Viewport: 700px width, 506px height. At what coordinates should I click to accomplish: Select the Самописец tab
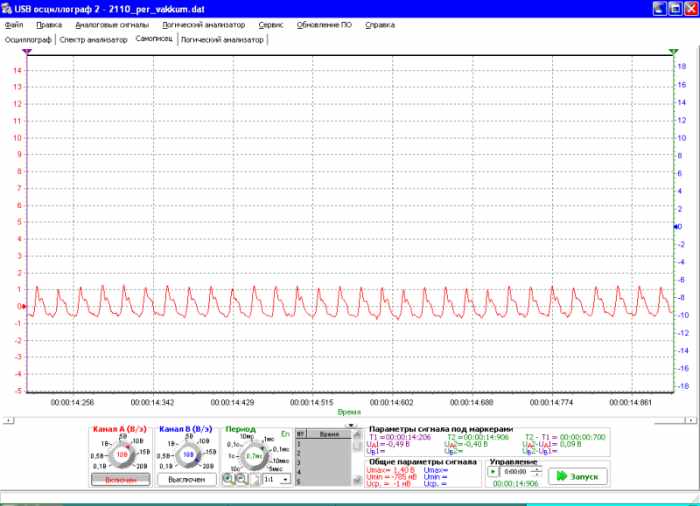tap(154, 39)
